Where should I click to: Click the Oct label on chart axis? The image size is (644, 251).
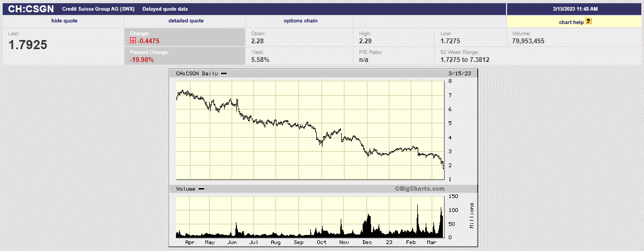pyautogui.click(x=321, y=242)
